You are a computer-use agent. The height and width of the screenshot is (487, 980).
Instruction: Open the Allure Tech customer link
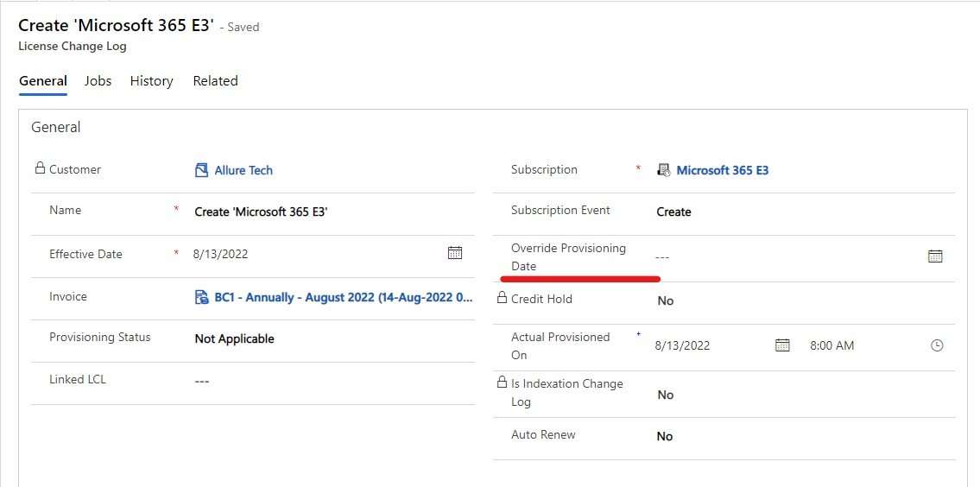tap(243, 170)
